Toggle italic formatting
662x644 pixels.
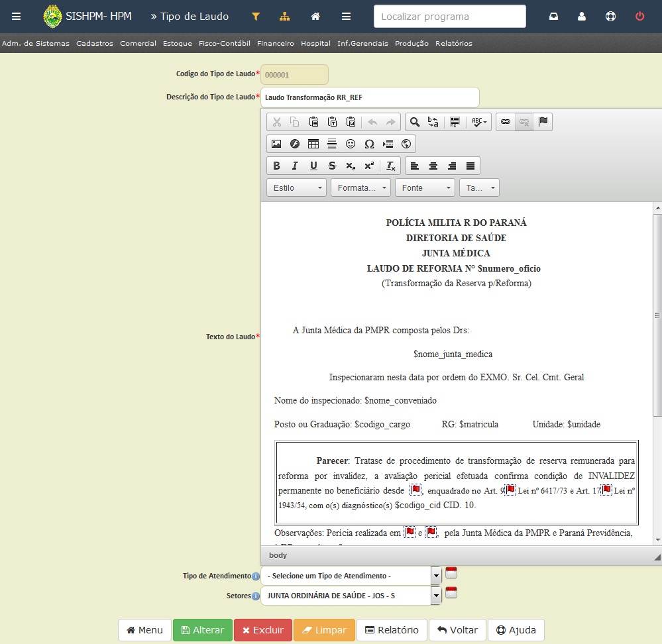(x=295, y=166)
